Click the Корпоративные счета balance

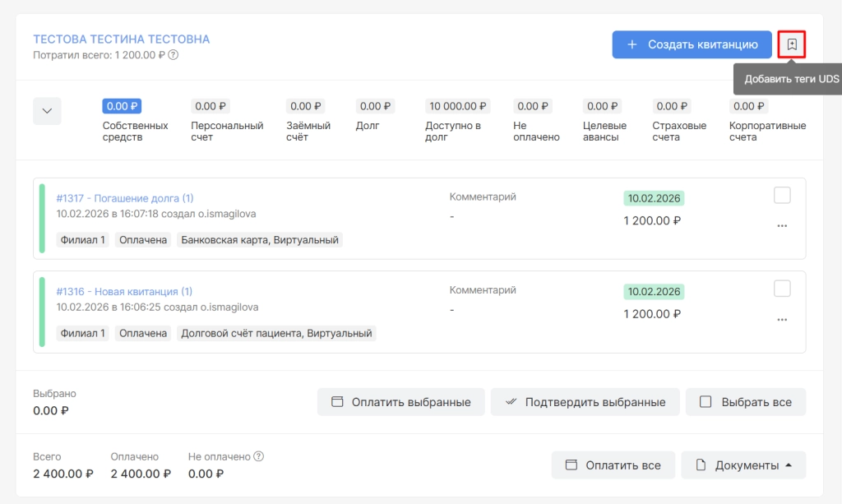coord(748,106)
